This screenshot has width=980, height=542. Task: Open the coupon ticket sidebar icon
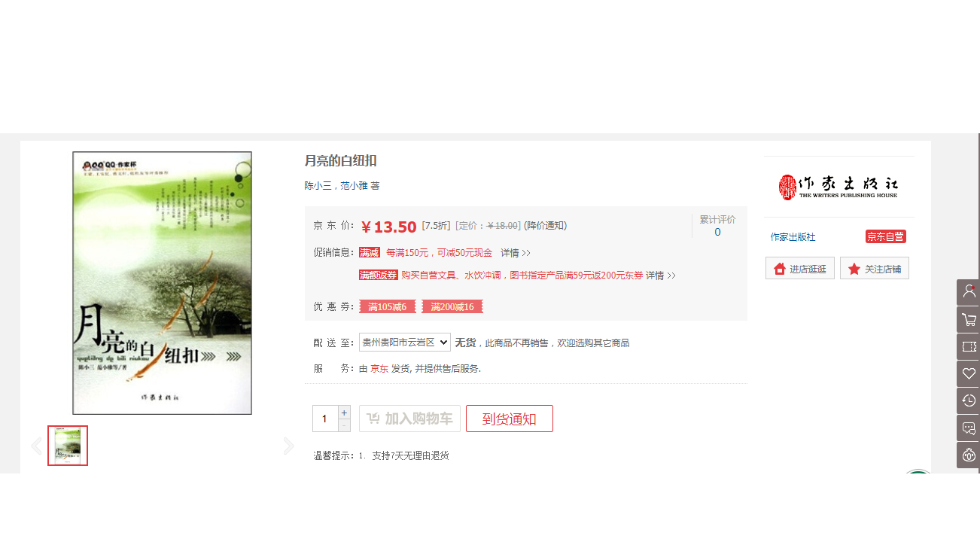click(x=968, y=346)
